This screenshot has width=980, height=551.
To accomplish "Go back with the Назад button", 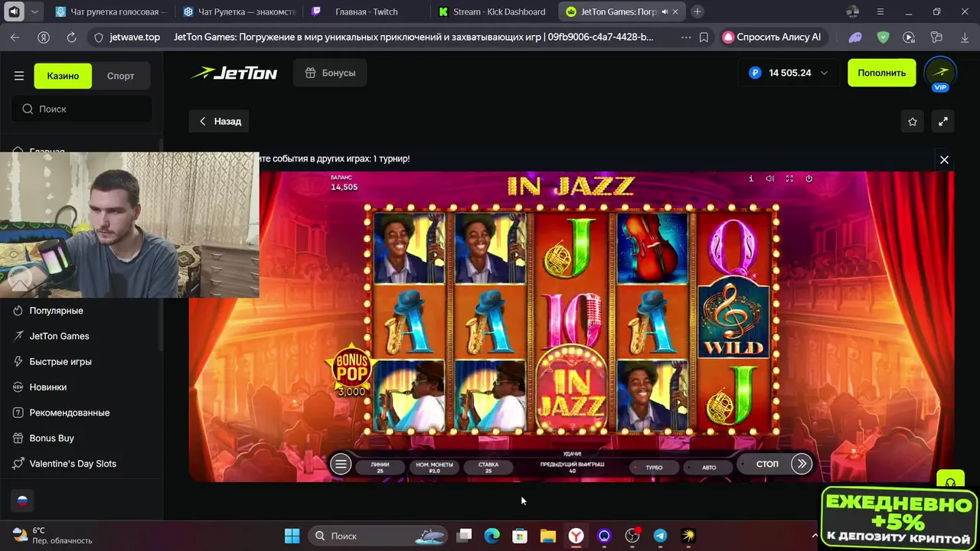I will click(220, 121).
